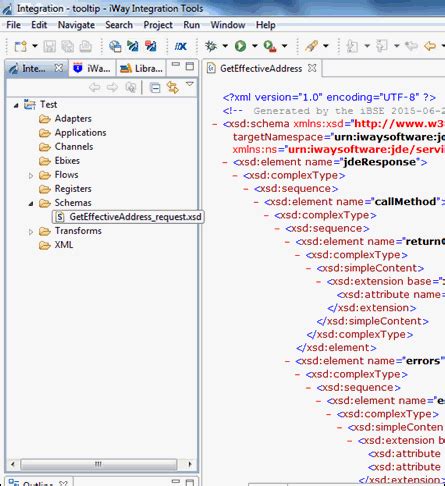Collapse the Test project node
445x486 pixels.
coord(16,106)
